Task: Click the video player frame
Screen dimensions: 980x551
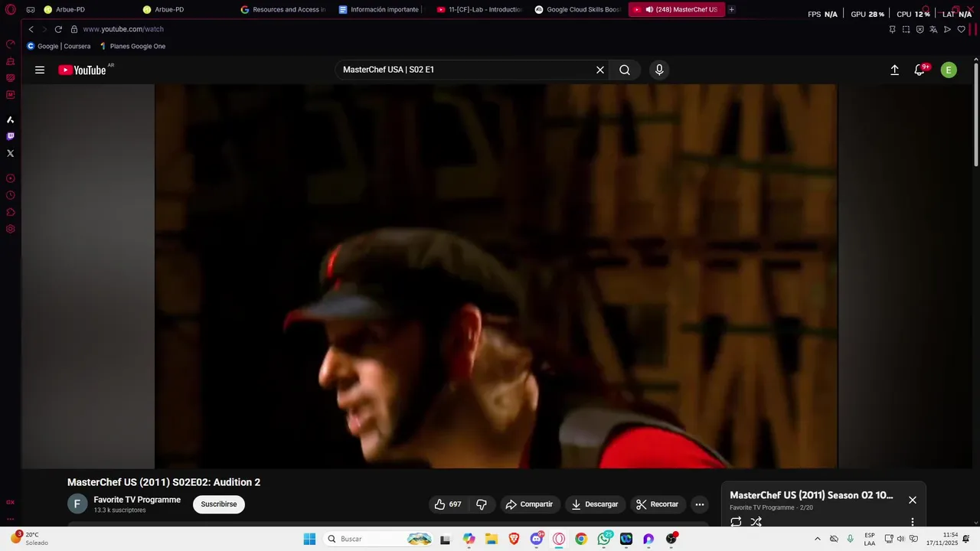Action: 496,276
